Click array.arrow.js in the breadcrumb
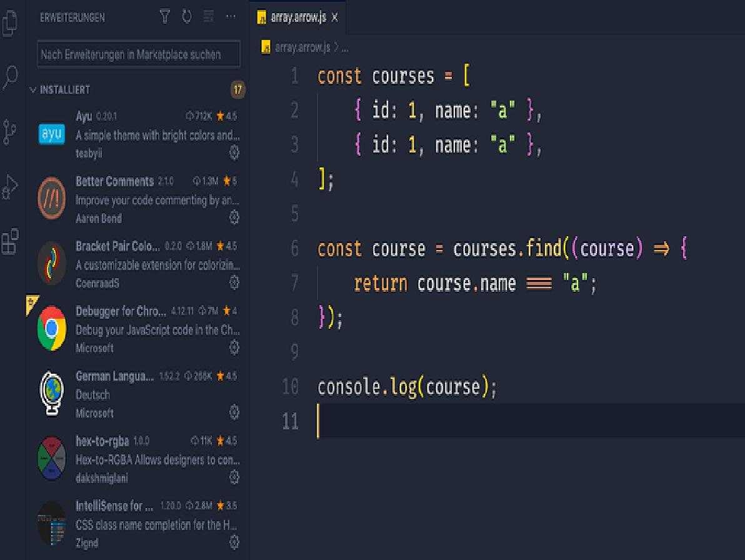 [x=301, y=47]
